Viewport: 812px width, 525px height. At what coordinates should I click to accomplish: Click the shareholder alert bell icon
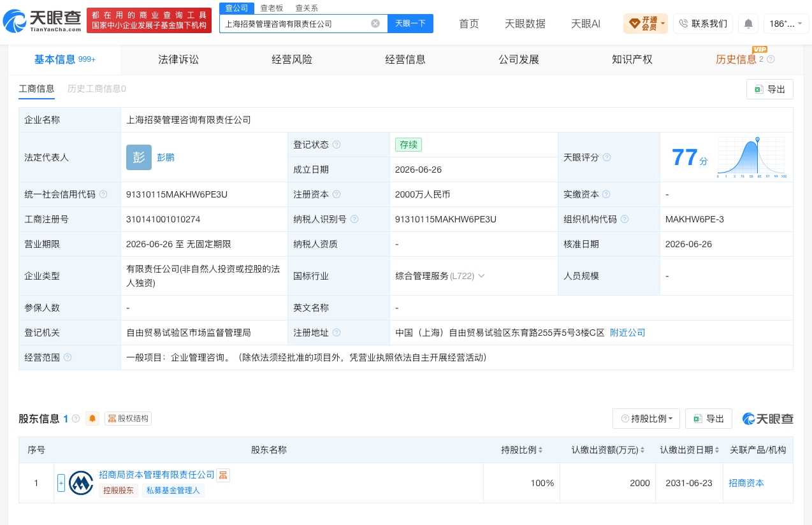pos(92,419)
